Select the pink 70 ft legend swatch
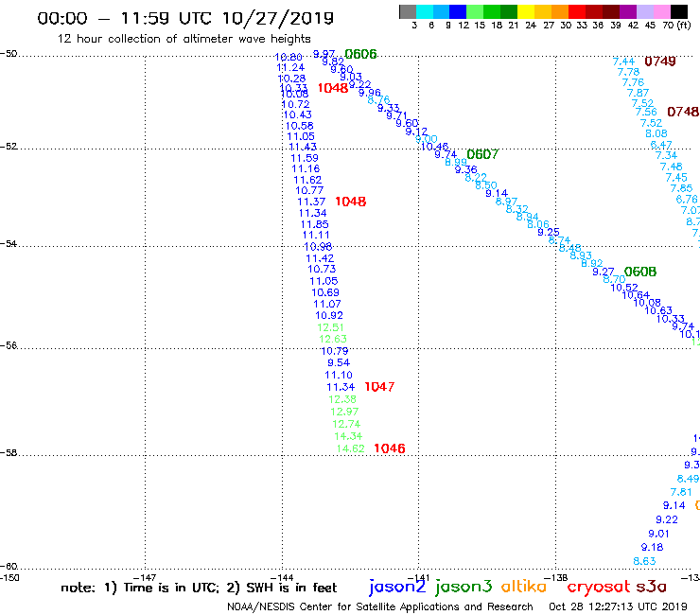Image resolution: width=700 pixels, height=615 pixels. (661, 11)
